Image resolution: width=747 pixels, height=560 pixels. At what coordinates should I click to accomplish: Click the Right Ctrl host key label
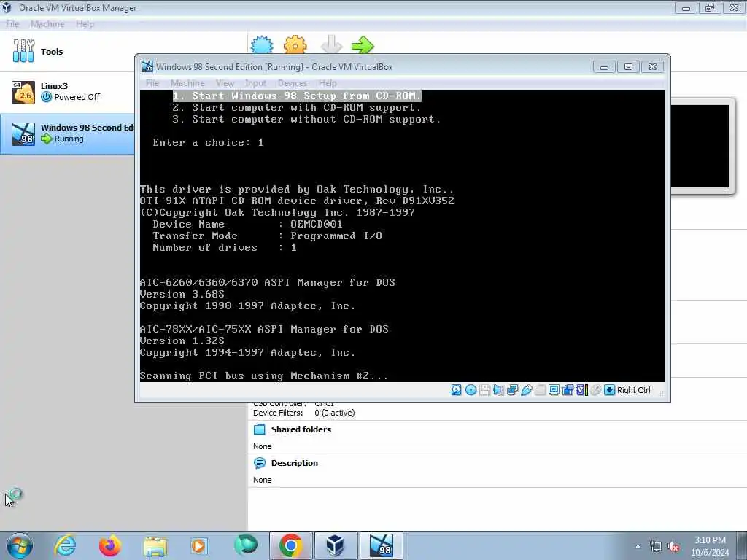(x=634, y=390)
